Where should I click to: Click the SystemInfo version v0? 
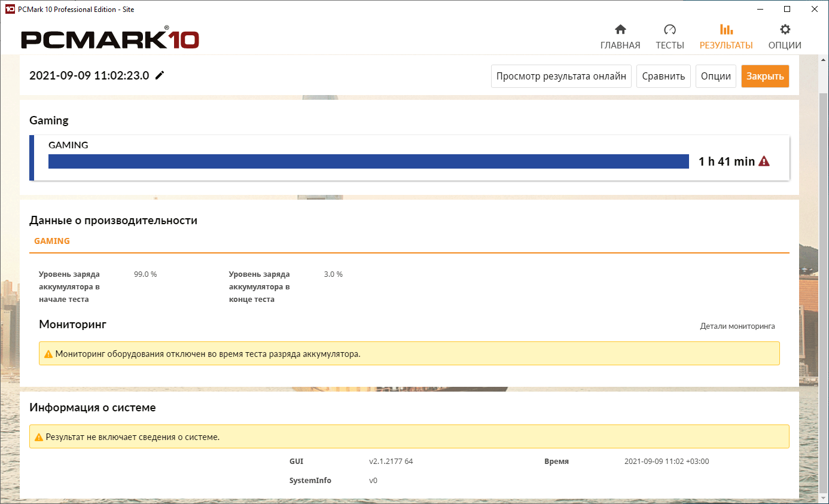(373, 481)
